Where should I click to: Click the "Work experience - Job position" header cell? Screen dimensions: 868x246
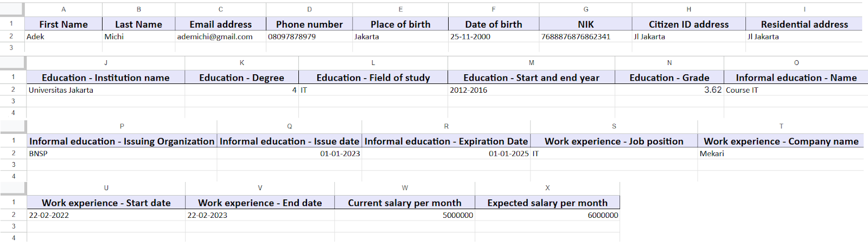614,141
